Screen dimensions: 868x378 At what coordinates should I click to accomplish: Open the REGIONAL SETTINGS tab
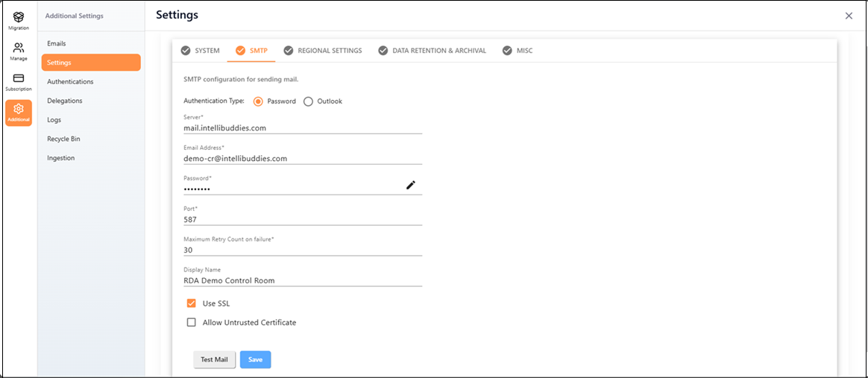[x=323, y=51]
